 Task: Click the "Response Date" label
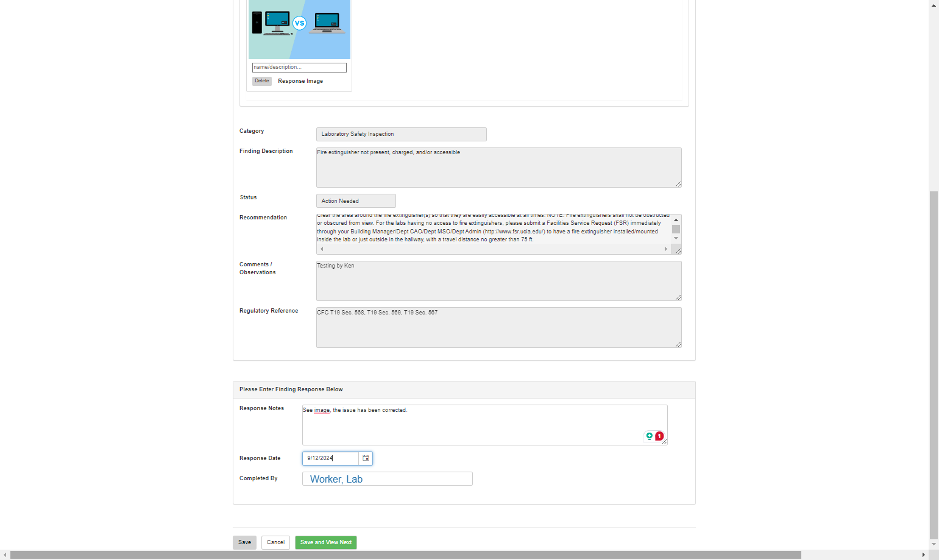point(260,458)
